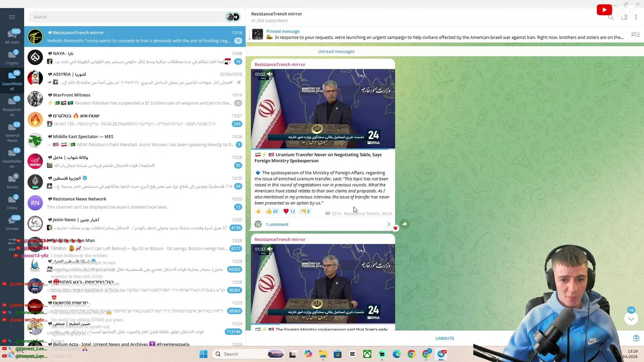The height and width of the screenshot is (362, 644).
Task: Open the comment thread chevron arrow
Action: click(388, 224)
